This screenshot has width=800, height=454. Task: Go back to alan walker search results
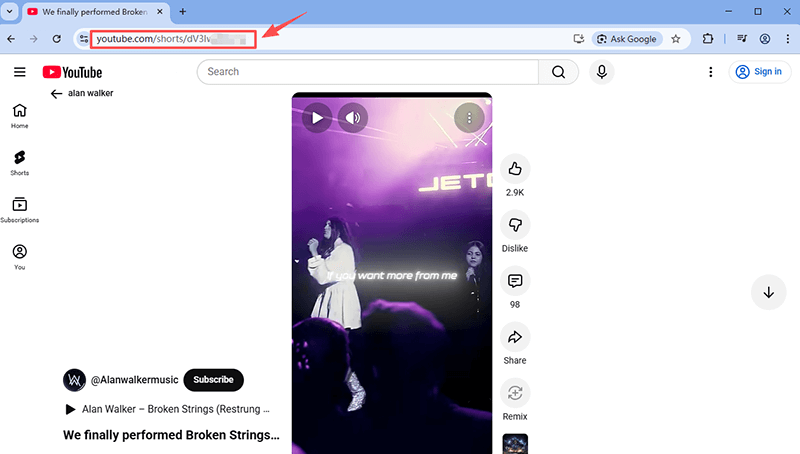click(x=56, y=93)
